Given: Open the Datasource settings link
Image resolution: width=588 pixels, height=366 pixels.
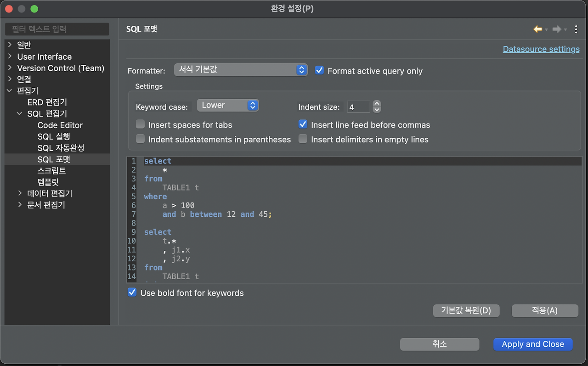Looking at the screenshot, I should coord(541,49).
